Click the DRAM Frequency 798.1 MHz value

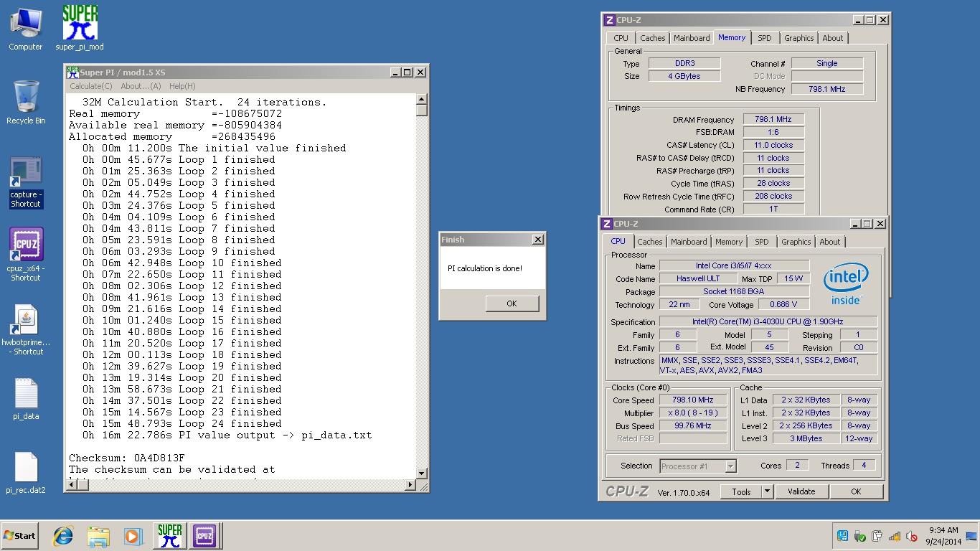click(773, 120)
